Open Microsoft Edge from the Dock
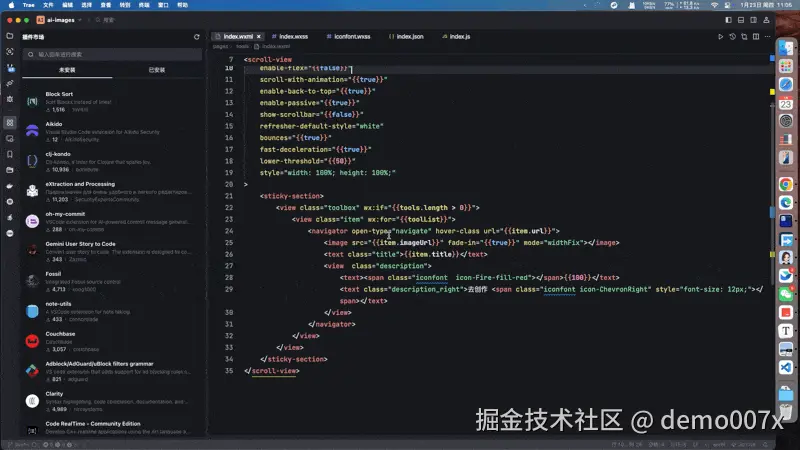800x450 pixels. point(786,203)
